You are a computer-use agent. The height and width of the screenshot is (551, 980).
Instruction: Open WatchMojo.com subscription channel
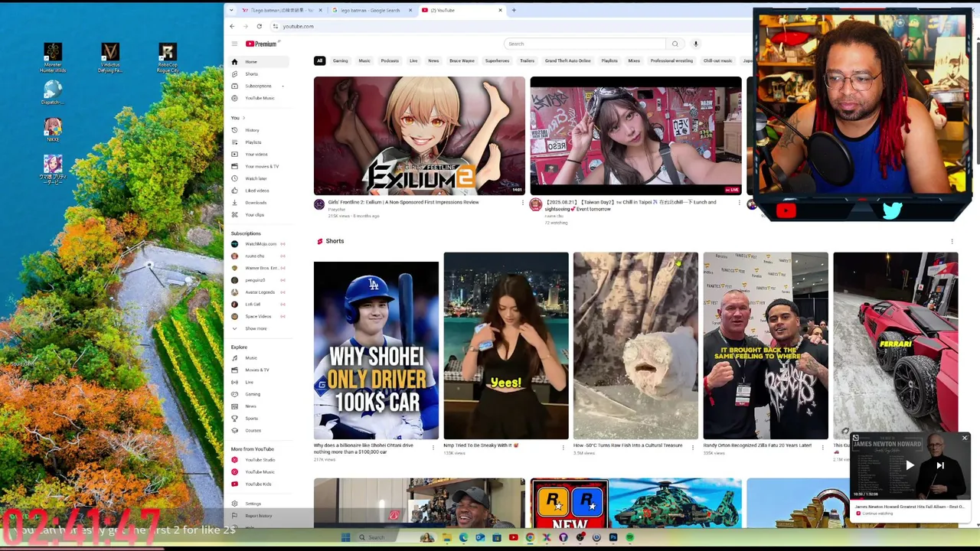(x=259, y=244)
